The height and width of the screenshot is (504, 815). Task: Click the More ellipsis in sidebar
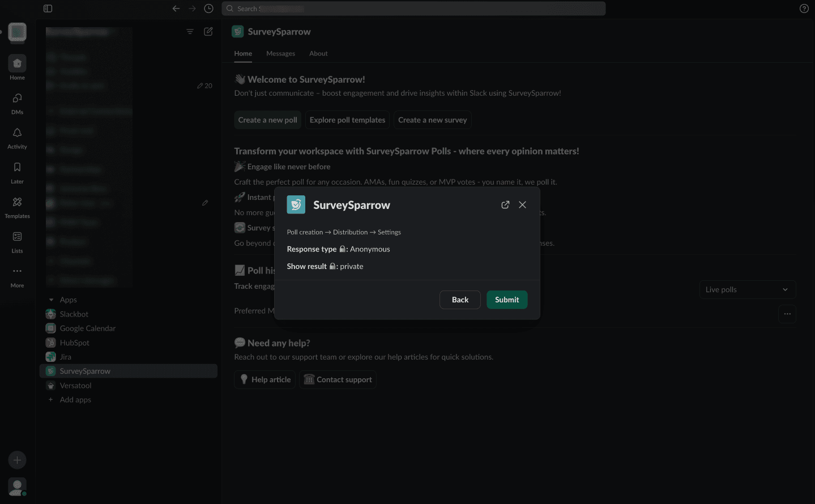pyautogui.click(x=17, y=276)
